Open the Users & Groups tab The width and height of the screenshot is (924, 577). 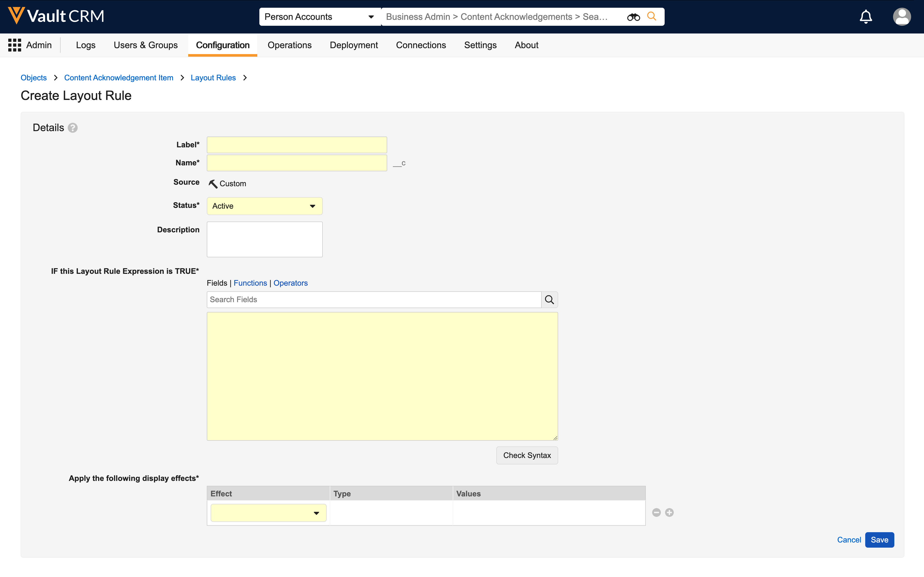(145, 45)
